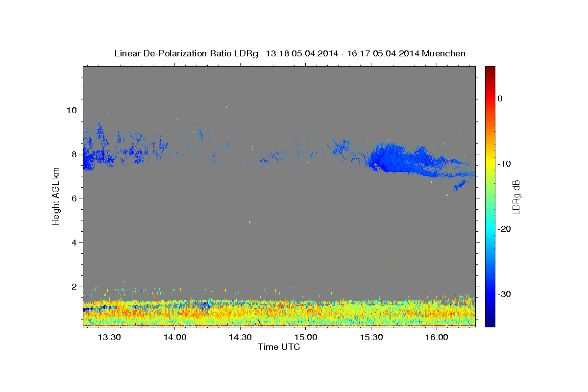Screen dimensions: 588x392
Task: Click the height label '2'
Action: [74, 286]
